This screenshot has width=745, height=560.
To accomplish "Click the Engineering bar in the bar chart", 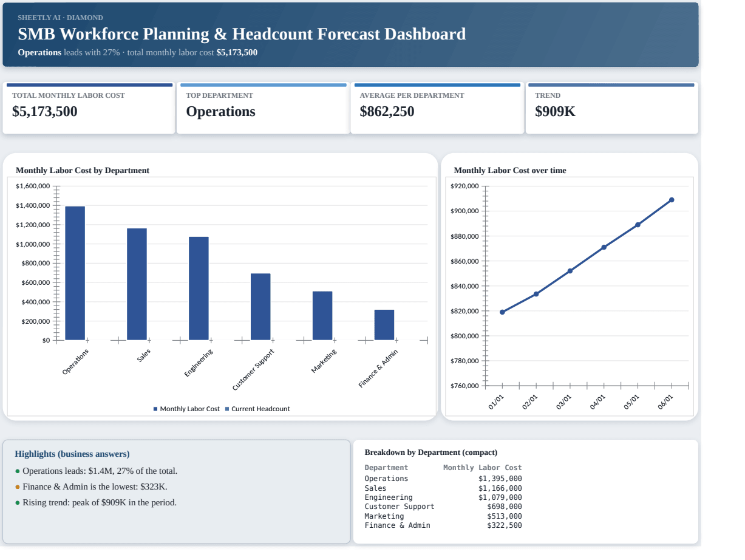I will tap(199, 288).
